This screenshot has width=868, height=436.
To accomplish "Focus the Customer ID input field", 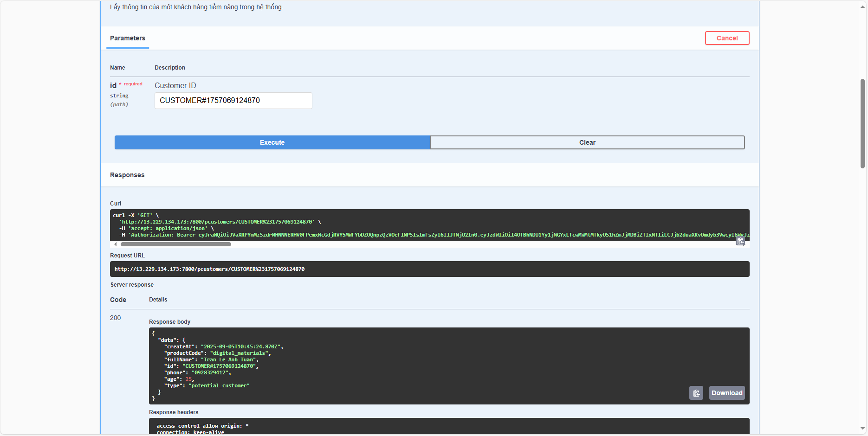I will [233, 101].
